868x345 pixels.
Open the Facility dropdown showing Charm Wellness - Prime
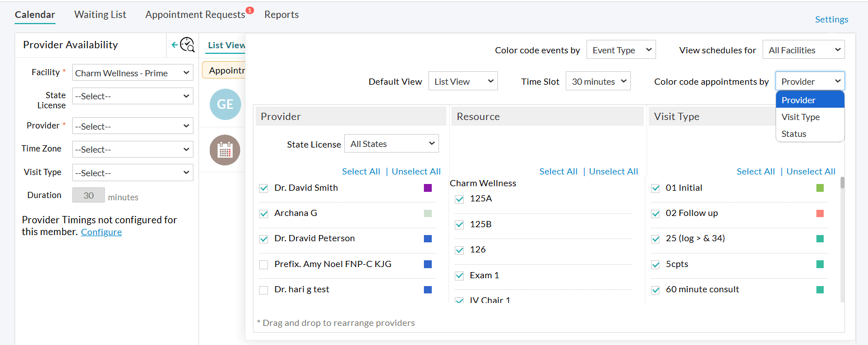pos(132,73)
